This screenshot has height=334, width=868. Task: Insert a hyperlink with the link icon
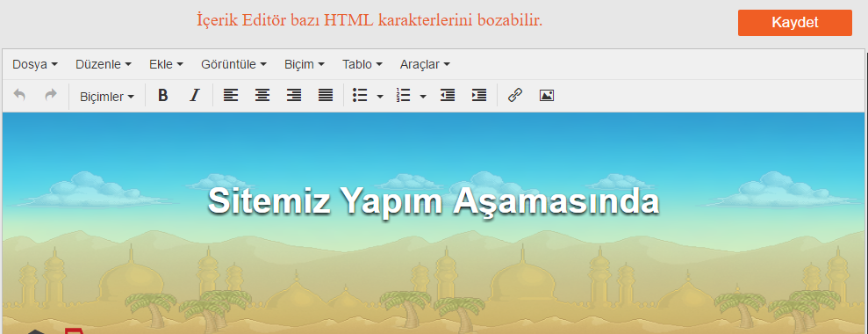click(515, 96)
